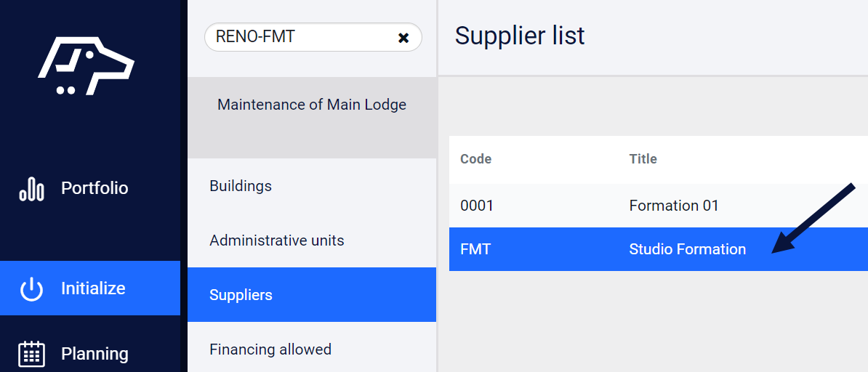Select the Formation 01 supplier row
The height and width of the screenshot is (372, 868).
coord(658,206)
